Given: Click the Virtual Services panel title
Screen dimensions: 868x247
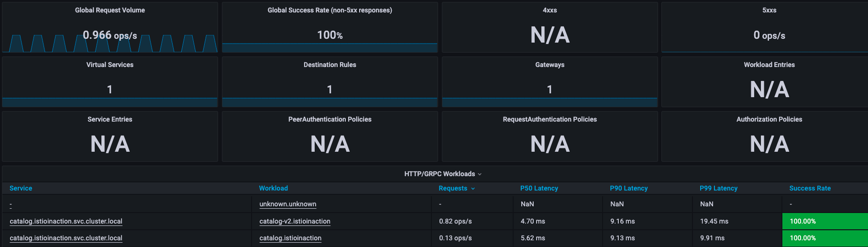Looking at the screenshot, I should 110,65.
